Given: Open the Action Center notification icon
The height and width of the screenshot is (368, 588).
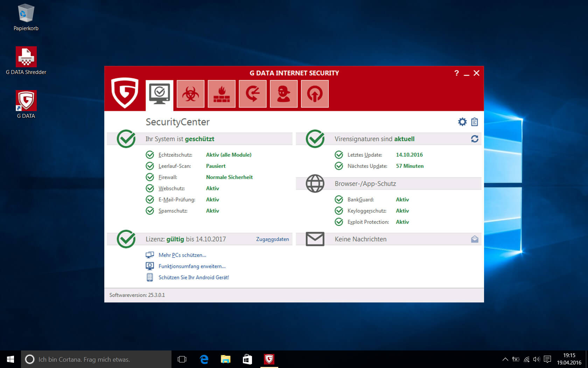Looking at the screenshot, I should (x=548, y=359).
